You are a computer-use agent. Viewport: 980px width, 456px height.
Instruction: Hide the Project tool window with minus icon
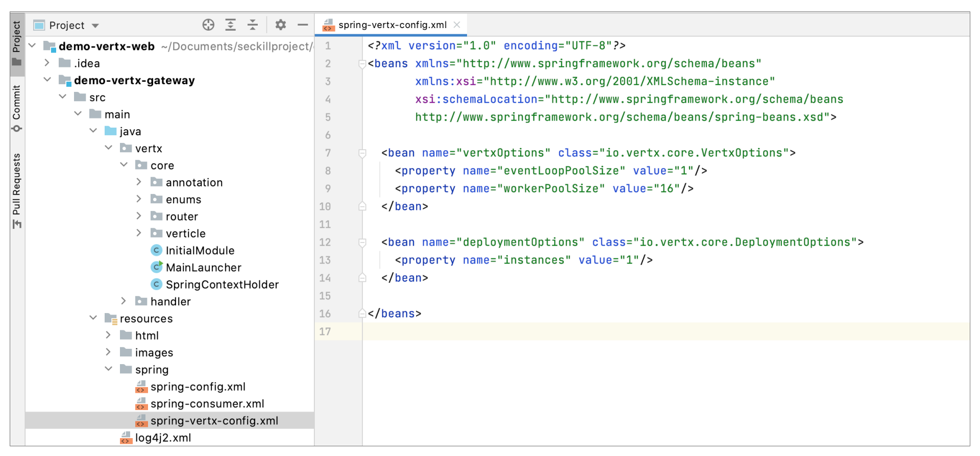pyautogui.click(x=303, y=25)
